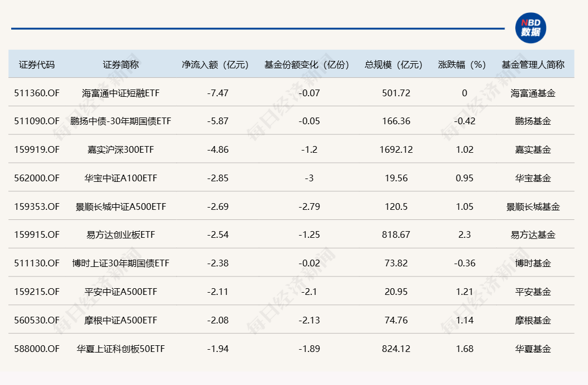Screen dimensions: 588x385
Task: Click total scale 501.72
Action: [x=396, y=93]
